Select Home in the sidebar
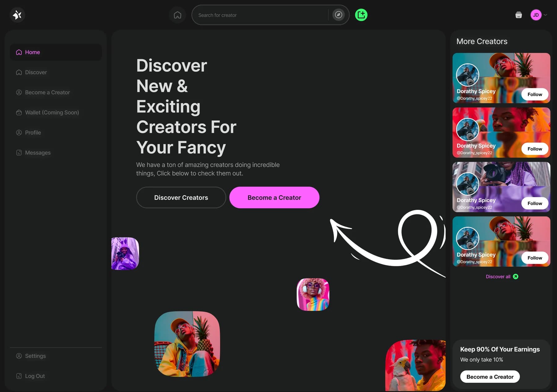 tap(56, 52)
